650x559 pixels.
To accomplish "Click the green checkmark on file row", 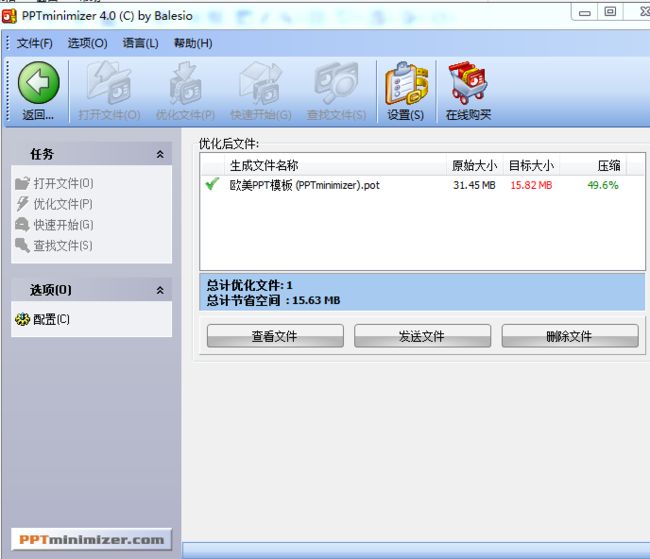I will click(x=212, y=184).
